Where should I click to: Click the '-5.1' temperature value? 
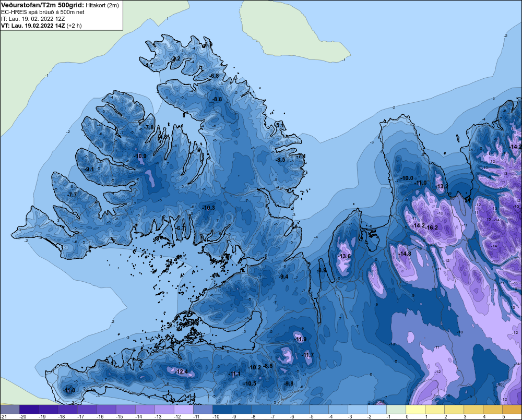point(280,125)
